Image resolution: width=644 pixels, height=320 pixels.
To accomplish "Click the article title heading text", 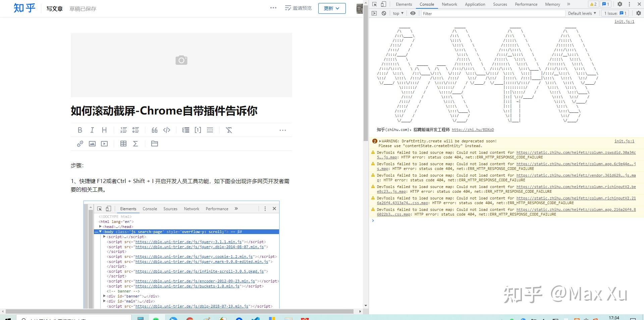I will click(x=164, y=111).
